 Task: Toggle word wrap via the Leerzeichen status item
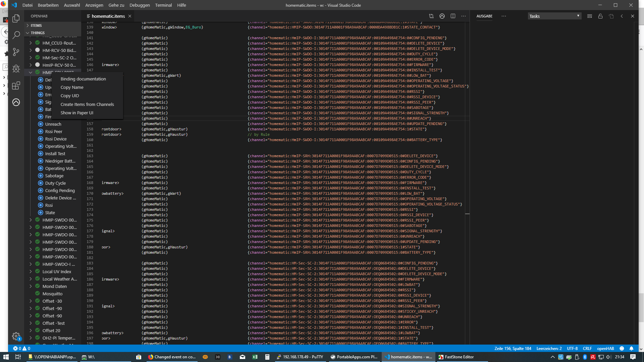(549, 348)
